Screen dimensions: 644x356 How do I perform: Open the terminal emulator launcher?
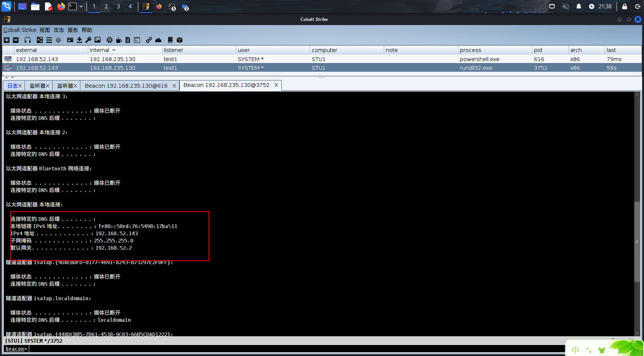pyautogui.click(x=72, y=6)
